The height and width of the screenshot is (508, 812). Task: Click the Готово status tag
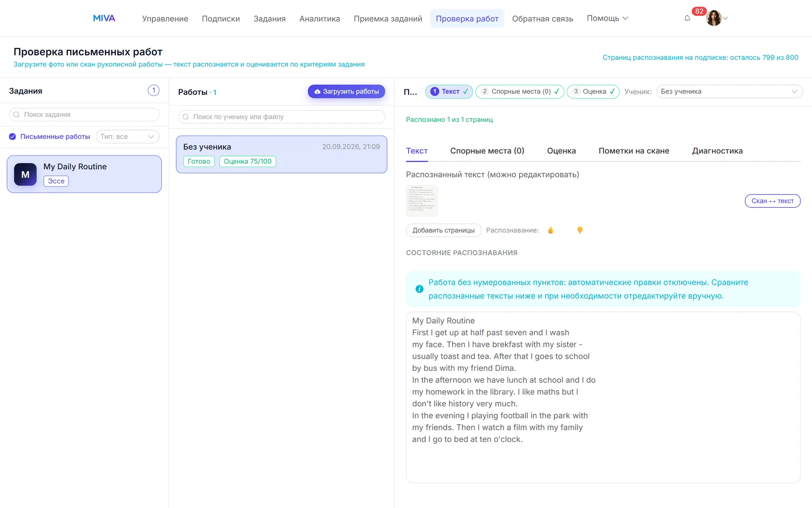pyautogui.click(x=199, y=162)
